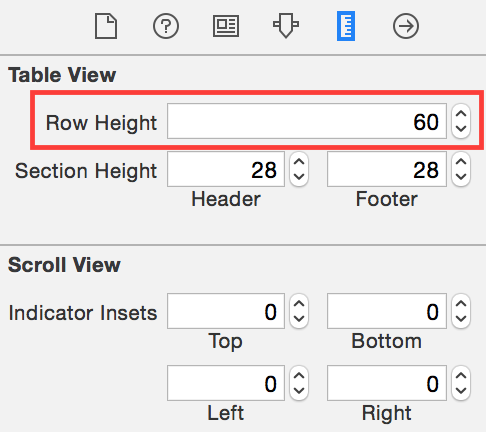The height and width of the screenshot is (432, 486).
Task: Click the Indicator Insets Top field
Action: coord(226,311)
